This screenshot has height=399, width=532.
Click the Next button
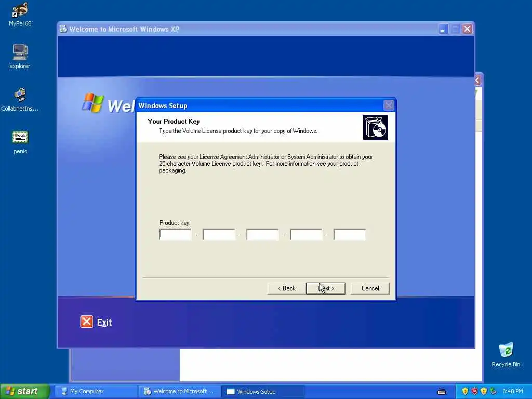[326, 288]
